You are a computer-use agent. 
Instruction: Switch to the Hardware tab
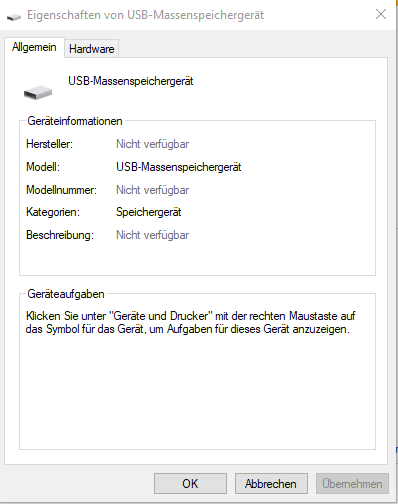(x=91, y=49)
